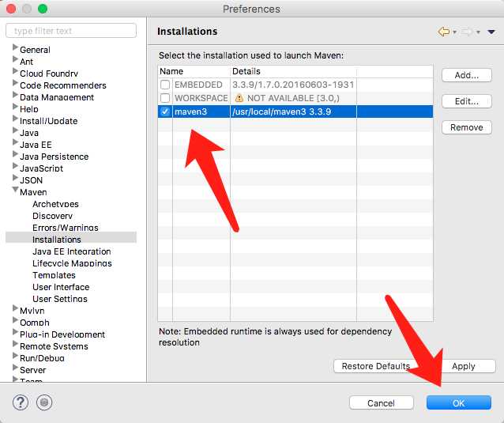Click the forward navigation arrow icon
The image size is (504, 423).
(x=467, y=32)
